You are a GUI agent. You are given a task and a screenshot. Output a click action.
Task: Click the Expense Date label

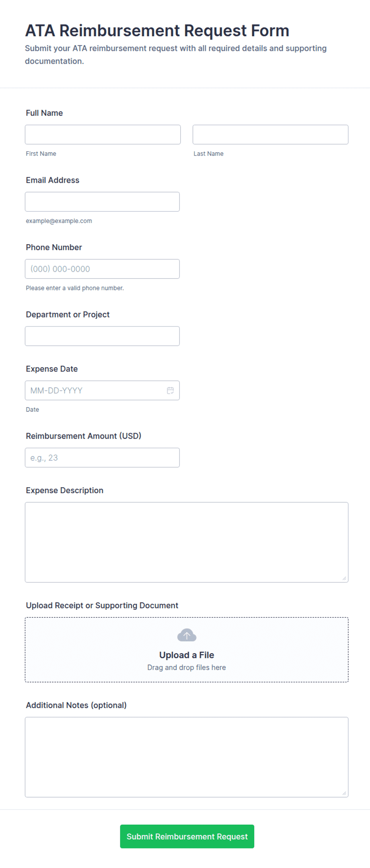pos(52,369)
